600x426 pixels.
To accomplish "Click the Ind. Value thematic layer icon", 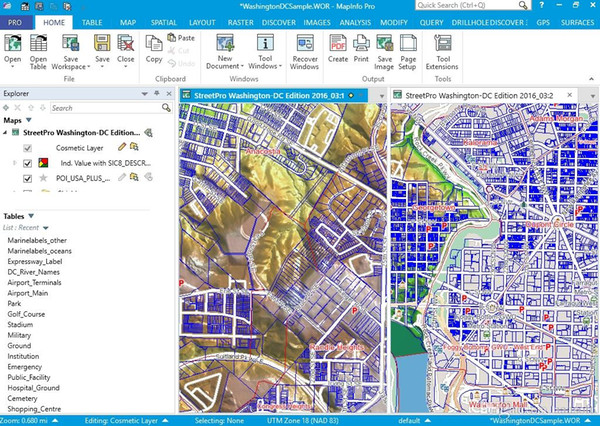I will point(43,163).
